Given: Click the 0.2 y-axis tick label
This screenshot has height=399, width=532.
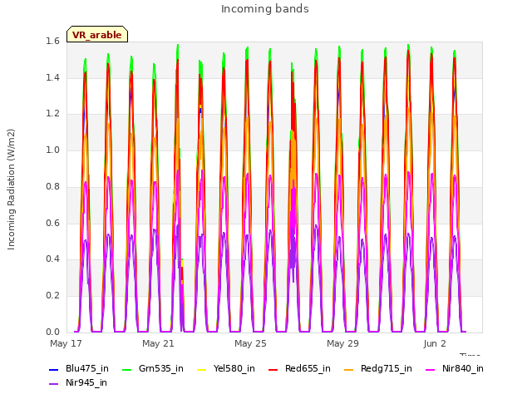Looking at the screenshot, I should click(x=52, y=296).
